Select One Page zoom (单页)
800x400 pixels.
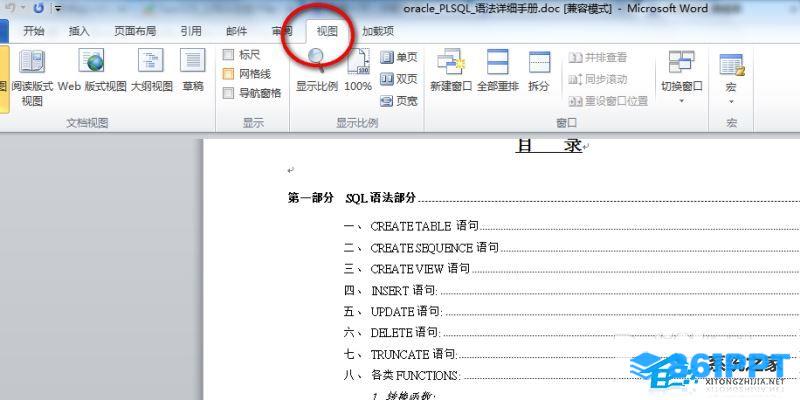[x=398, y=57]
